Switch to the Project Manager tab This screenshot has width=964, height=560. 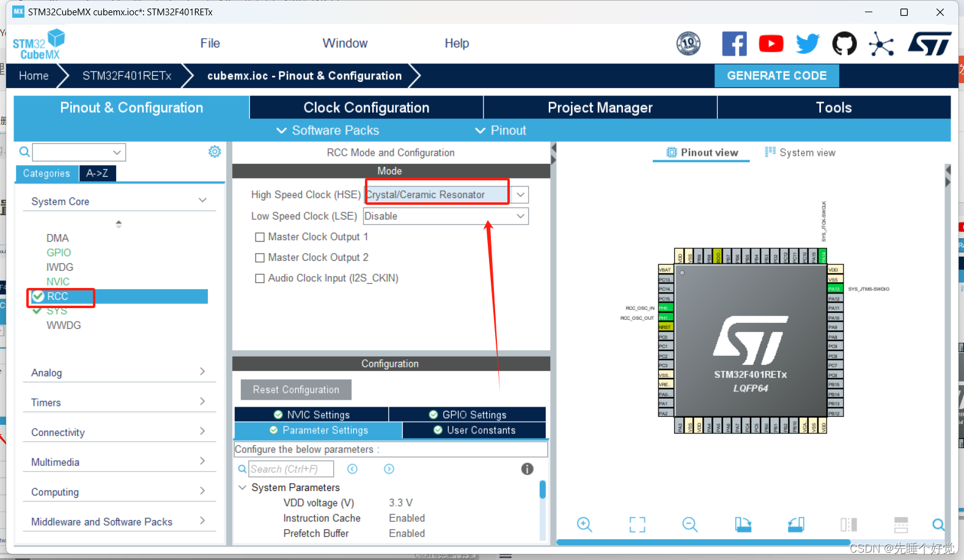pyautogui.click(x=600, y=108)
